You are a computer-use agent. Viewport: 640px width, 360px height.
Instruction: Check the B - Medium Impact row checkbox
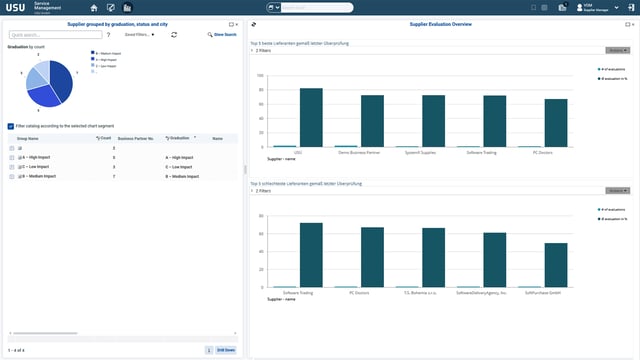[x=12, y=177]
